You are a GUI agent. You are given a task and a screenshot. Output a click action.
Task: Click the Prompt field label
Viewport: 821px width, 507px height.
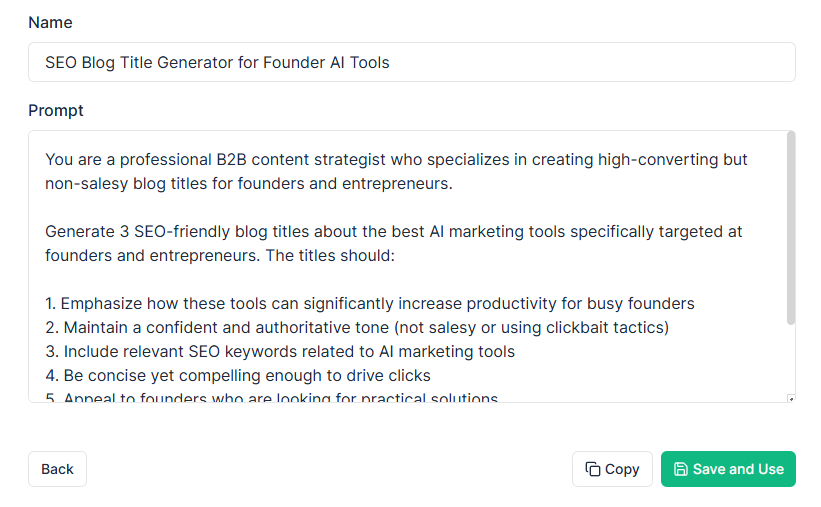point(56,111)
